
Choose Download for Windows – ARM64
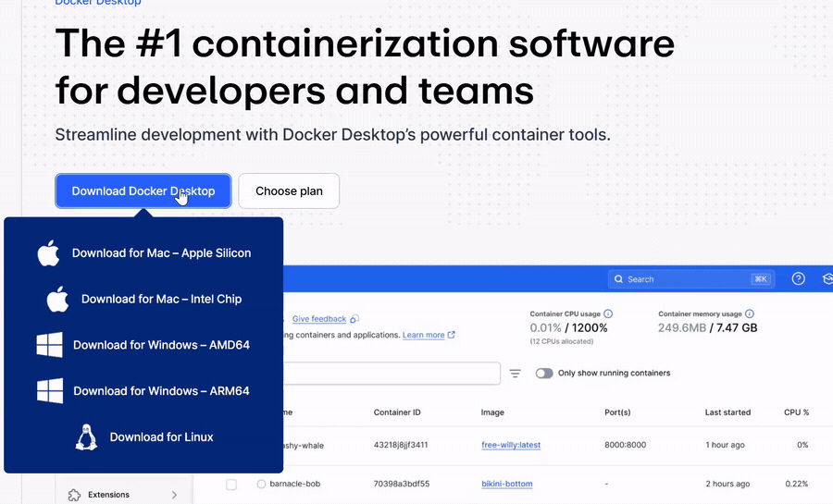[161, 391]
